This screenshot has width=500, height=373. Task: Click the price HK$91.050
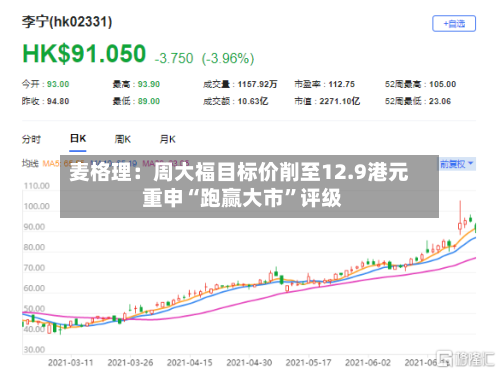(x=84, y=54)
